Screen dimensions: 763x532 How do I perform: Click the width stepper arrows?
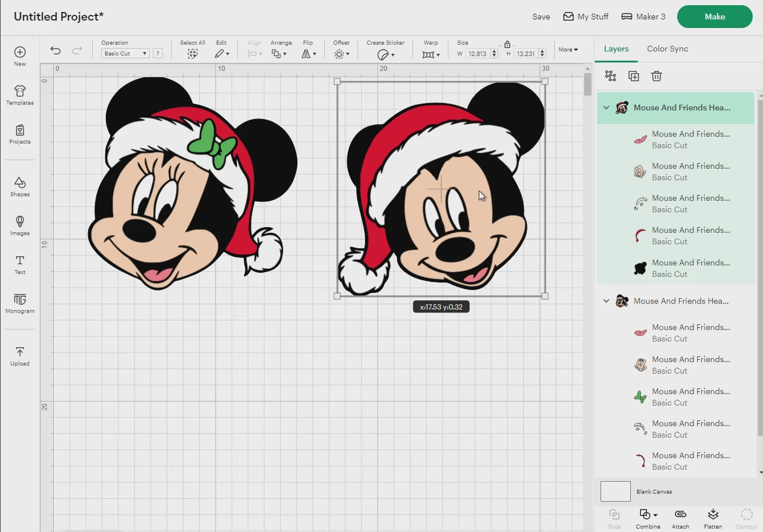(494, 53)
